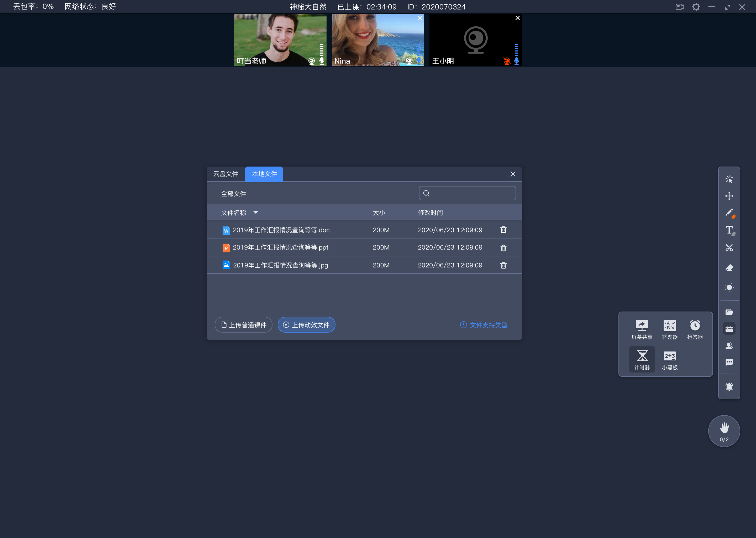Open the timer/计时器 tool

[x=641, y=358]
